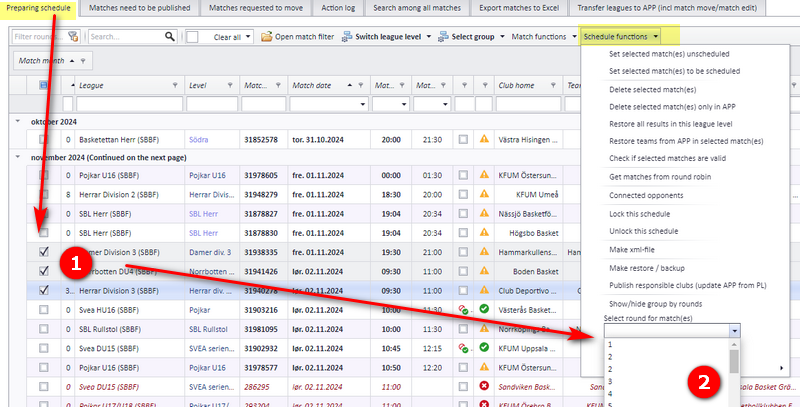Click warning icon in row 31941426
Image resolution: width=800 pixels, height=407 pixels.
[484, 271]
